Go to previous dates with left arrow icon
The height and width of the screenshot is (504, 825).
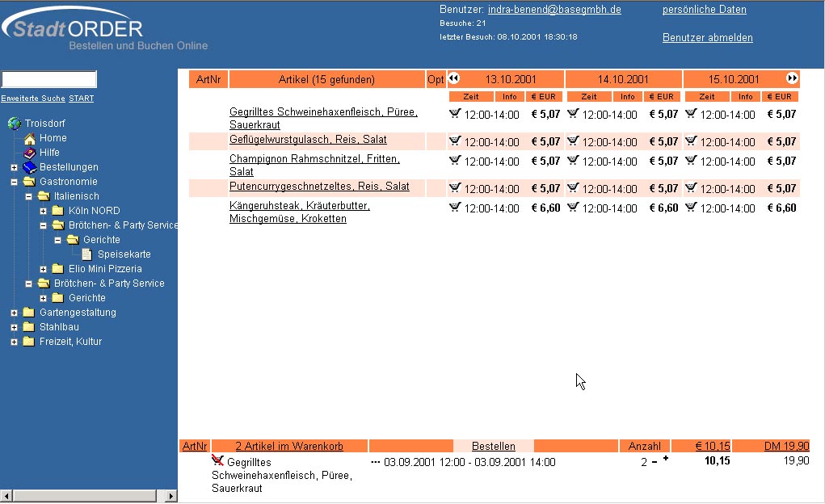click(454, 78)
